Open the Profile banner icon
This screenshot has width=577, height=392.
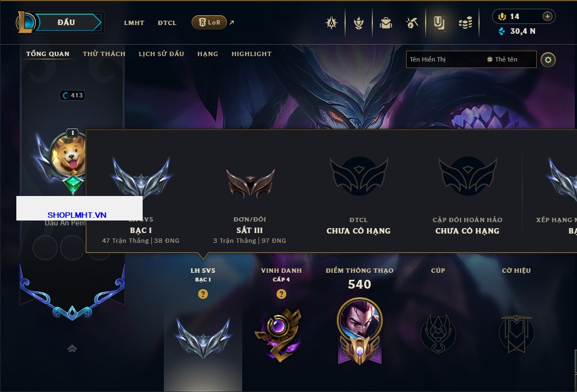[x=439, y=23]
